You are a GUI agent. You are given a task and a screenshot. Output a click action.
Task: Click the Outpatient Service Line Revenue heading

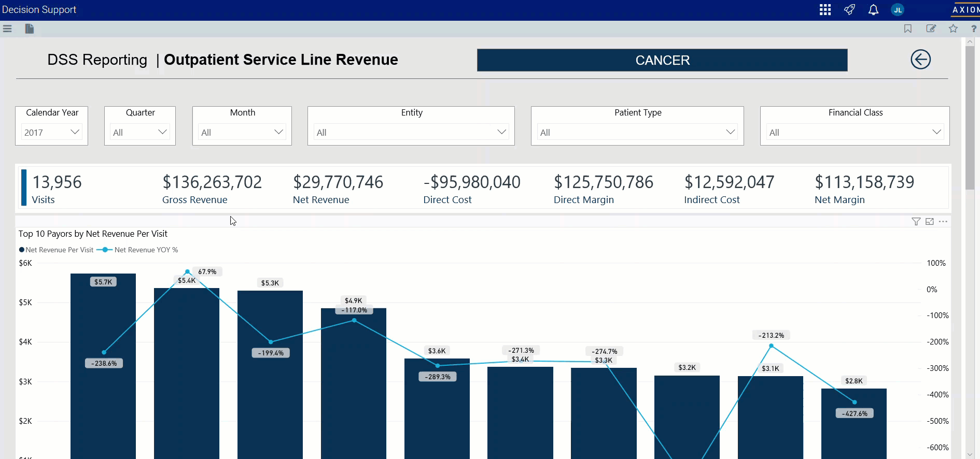281,60
